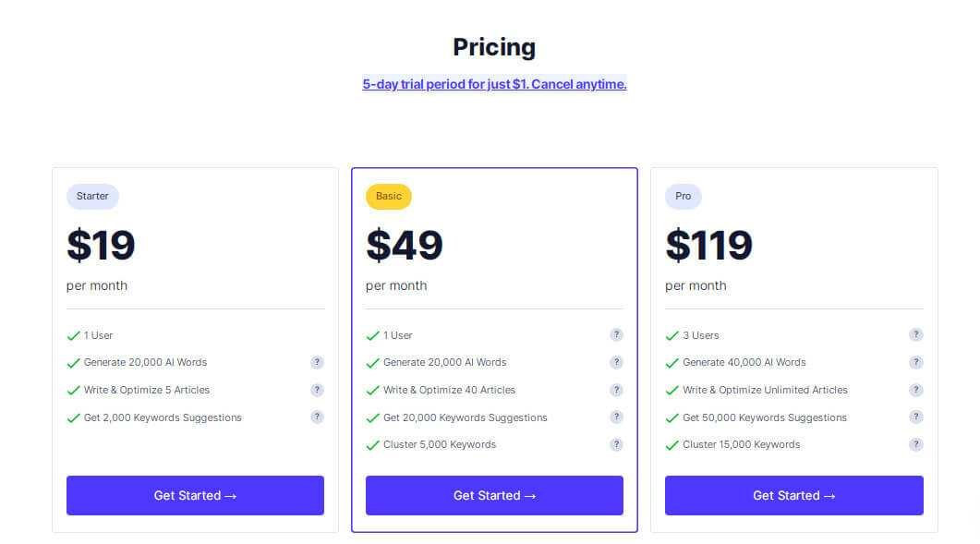Image resolution: width=980 pixels, height=544 pixels.
Task: Open help for Write & Optimize 40 Articles
Action: tap(616, 390)
